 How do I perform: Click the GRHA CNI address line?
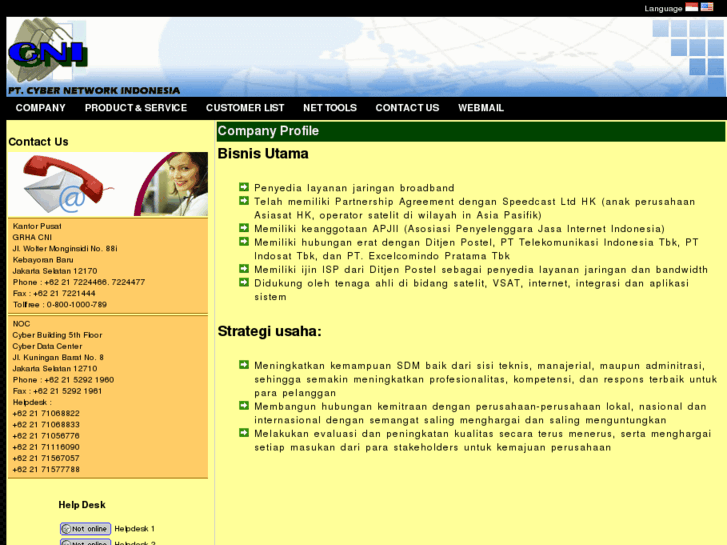(32, 237)
